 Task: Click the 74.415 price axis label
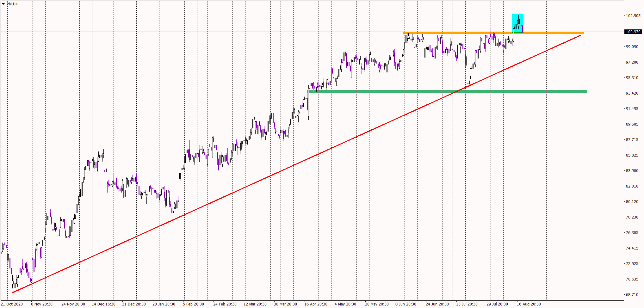click(x=632, y=248)
